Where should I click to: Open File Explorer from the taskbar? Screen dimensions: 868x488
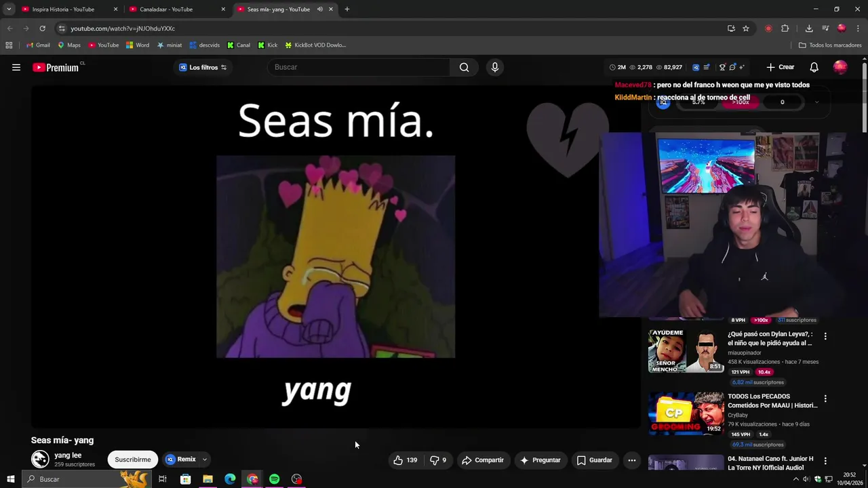[208, 479]
